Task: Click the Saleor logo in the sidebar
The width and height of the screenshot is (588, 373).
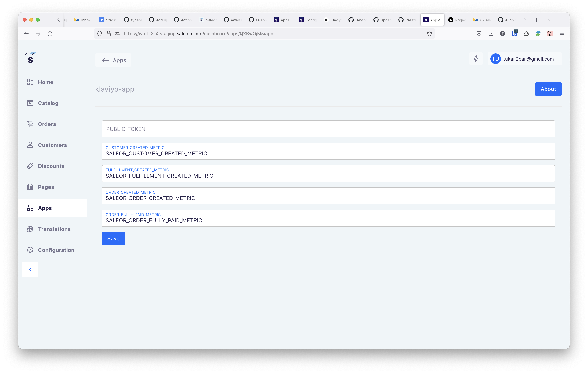Action: [30, 58]
